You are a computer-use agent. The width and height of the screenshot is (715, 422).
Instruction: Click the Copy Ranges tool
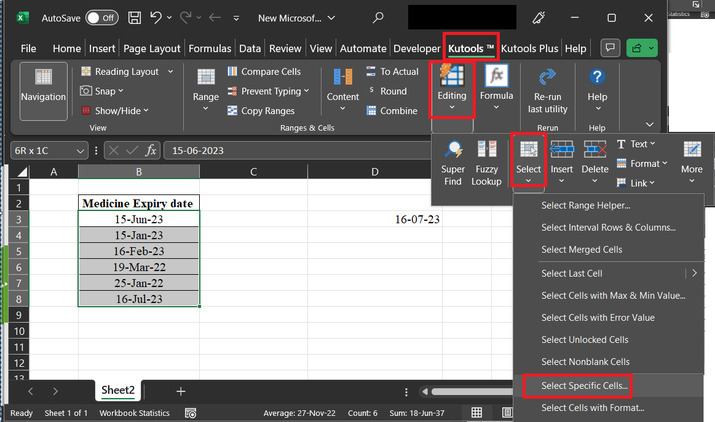click(x=261, y=111)
